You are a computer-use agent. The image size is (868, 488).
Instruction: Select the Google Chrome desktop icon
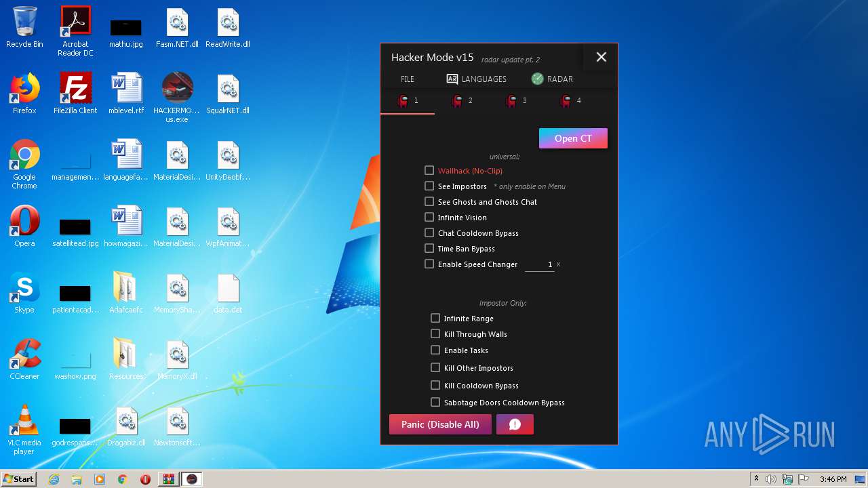pyautogui.click(x=24, y=164)
